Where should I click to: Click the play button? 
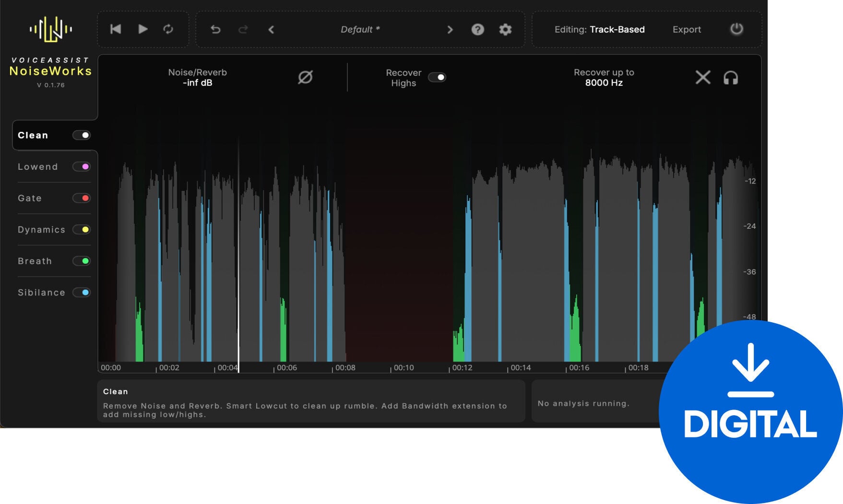(142, 29)
